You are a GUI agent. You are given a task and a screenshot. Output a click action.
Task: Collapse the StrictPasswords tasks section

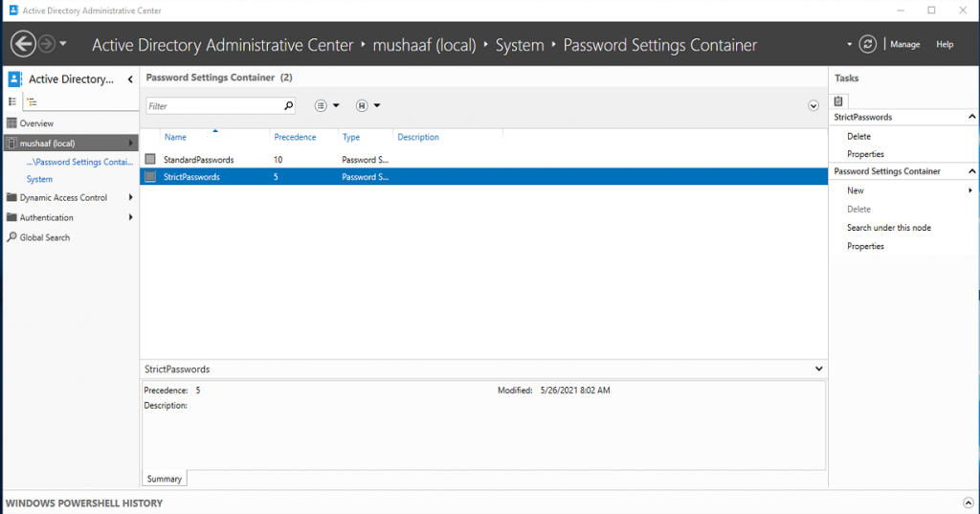pos(972,117)
